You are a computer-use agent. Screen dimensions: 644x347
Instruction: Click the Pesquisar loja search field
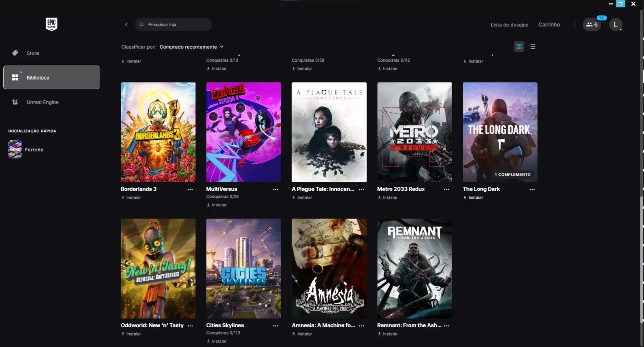(173, 24)
